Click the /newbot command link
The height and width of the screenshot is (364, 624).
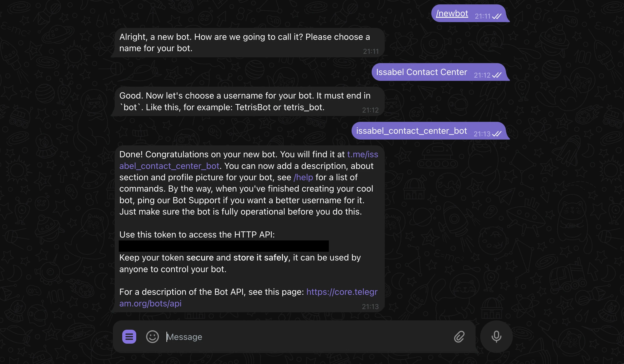click(x=452, y=13)
